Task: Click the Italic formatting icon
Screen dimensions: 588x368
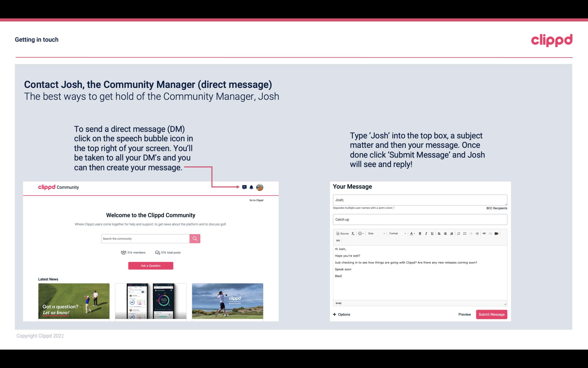Action: point(426,233)
